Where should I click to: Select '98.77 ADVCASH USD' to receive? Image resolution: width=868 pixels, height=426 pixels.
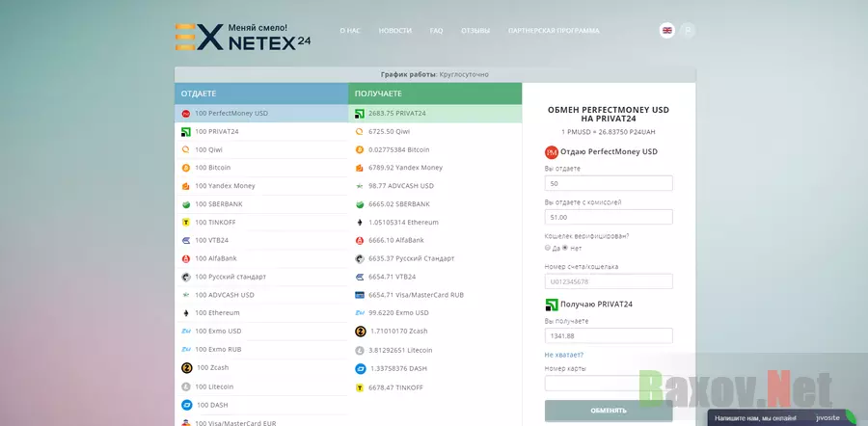(435, 186)
